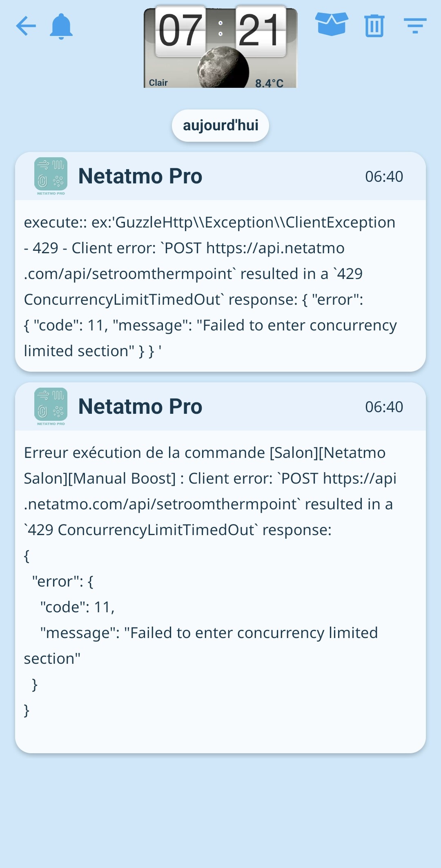
Task: Mark all messages read via open-box icon
Action: 332,25
